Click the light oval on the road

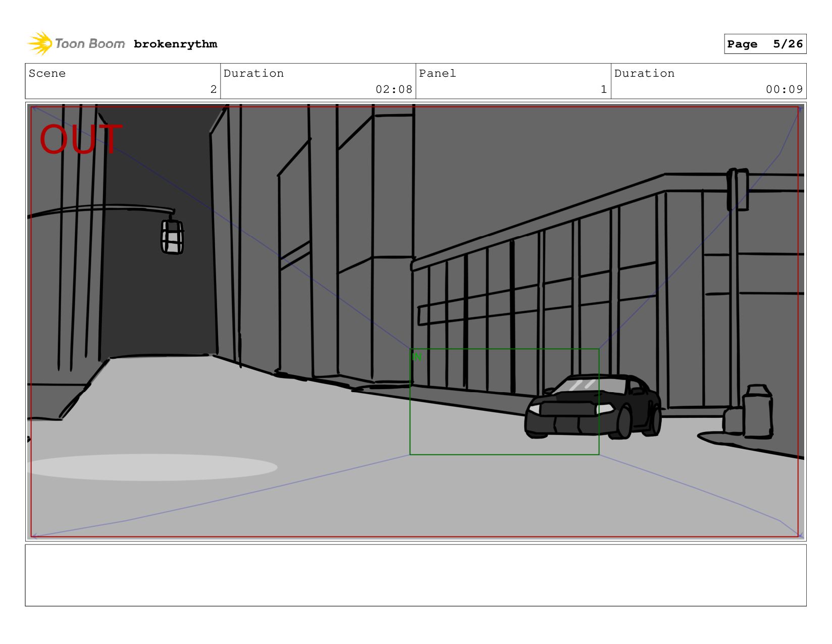(152, 467)
